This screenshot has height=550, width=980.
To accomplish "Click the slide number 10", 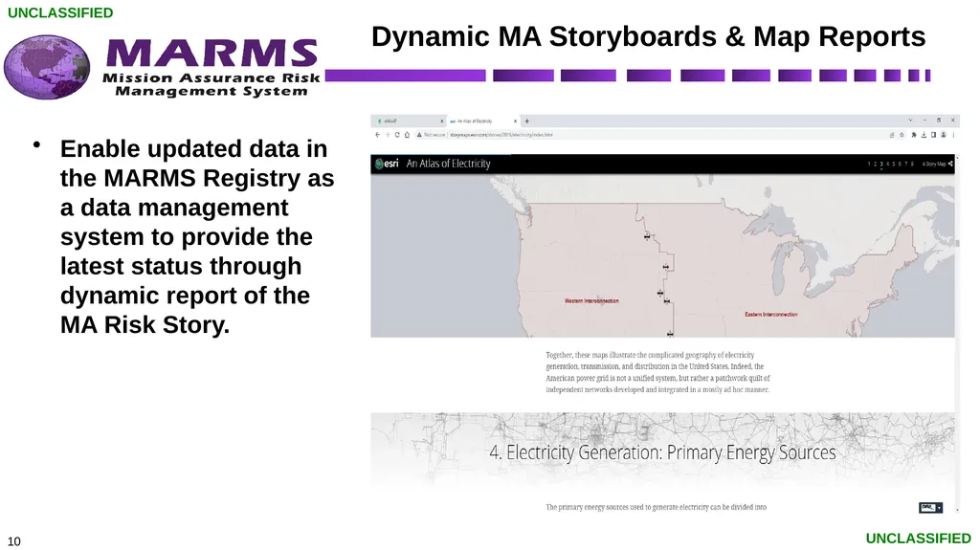I will tap(13, 541).
